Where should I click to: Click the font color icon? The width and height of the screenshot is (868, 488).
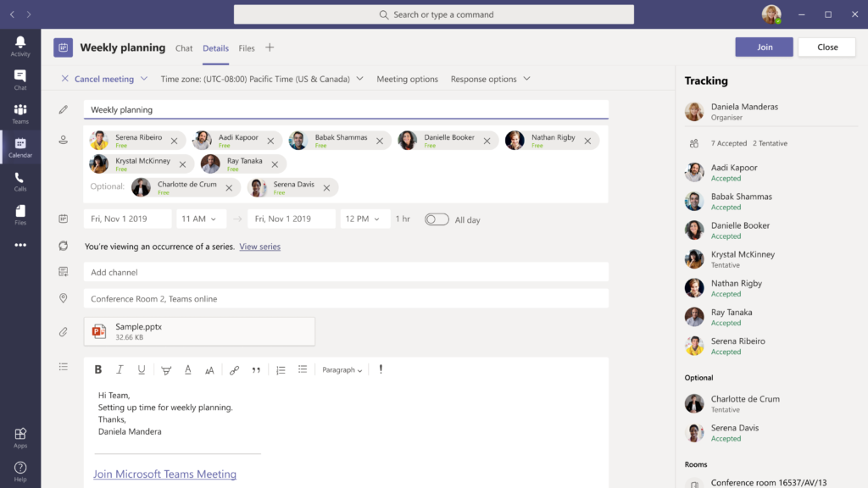[x=187, y=370]
